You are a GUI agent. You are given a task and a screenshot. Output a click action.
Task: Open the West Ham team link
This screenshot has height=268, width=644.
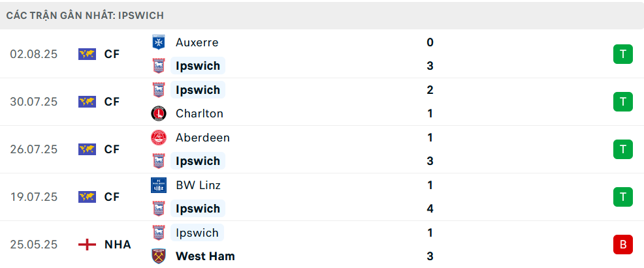point(205,256)
